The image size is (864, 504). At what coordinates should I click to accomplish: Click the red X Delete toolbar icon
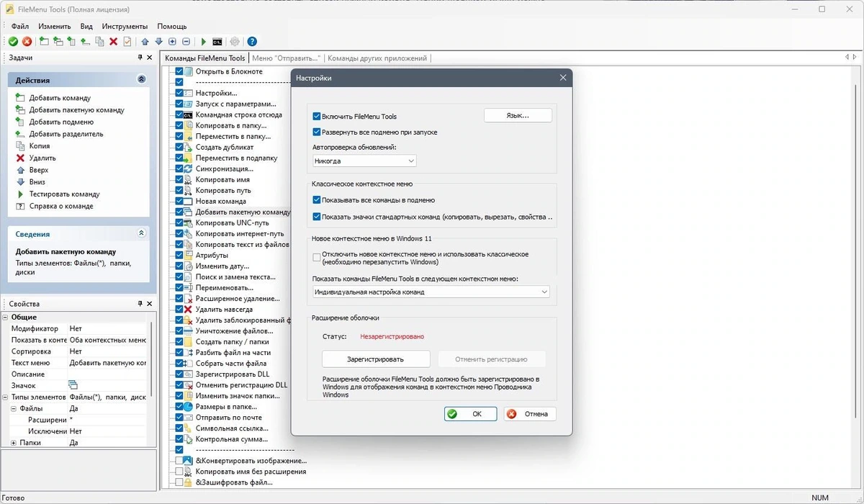pos(113,42)
